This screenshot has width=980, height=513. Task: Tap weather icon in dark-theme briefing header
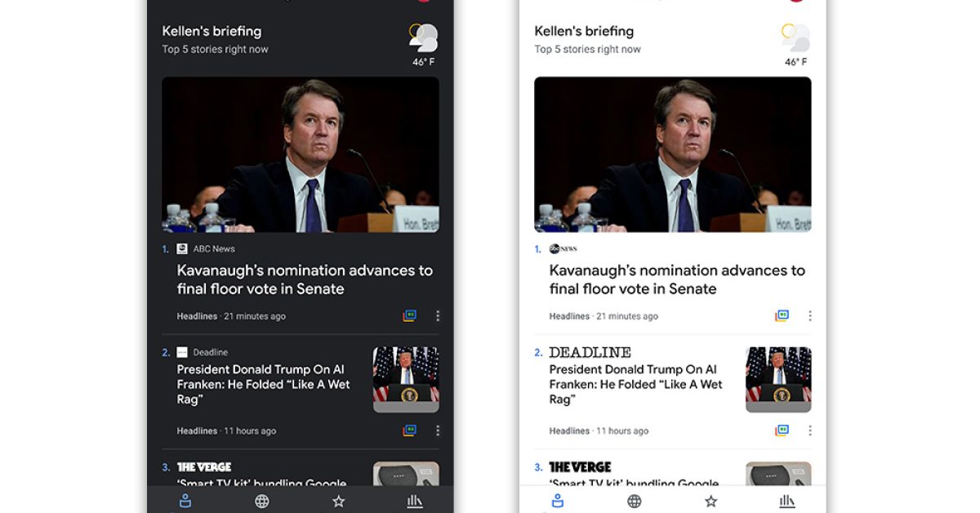coord(424,38)
